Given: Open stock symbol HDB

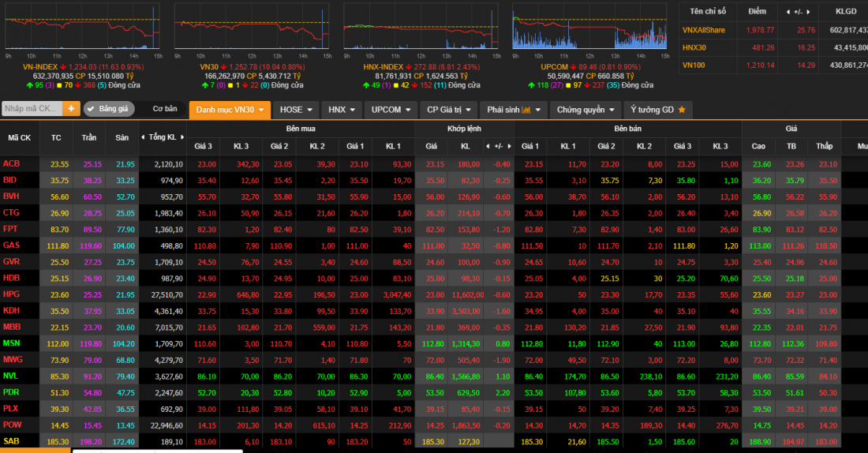Looking at the screenshot, I should click(x=11, y=278).
